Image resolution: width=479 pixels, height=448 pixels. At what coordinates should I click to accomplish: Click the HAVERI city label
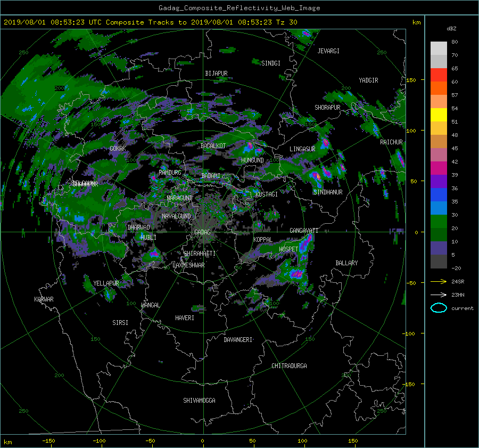click(x=185, y=318)
